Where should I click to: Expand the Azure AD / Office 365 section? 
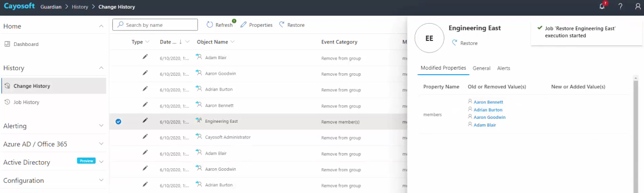pos(101,144)
